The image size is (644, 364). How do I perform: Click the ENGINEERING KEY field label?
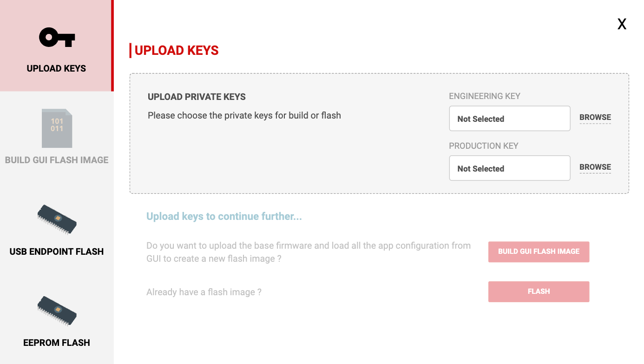coord(484,96)
